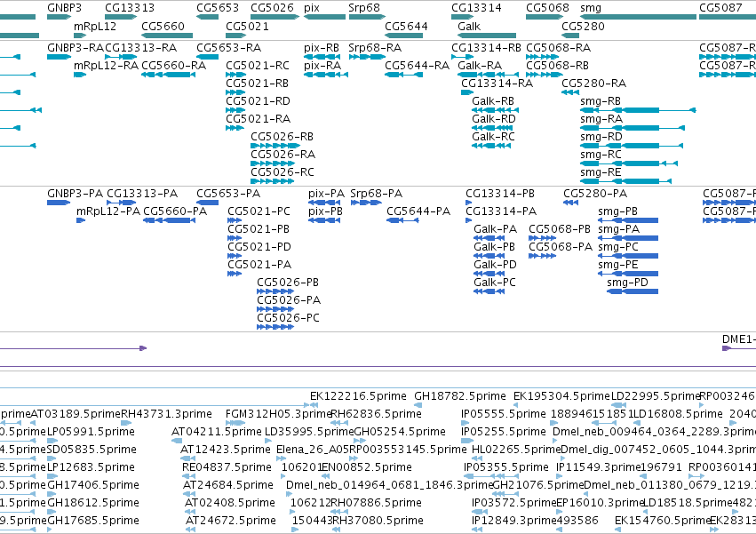Viewport: 756px width, 534px height.
Task: Select the pix-PB protein label
Action: pos(325,211)
